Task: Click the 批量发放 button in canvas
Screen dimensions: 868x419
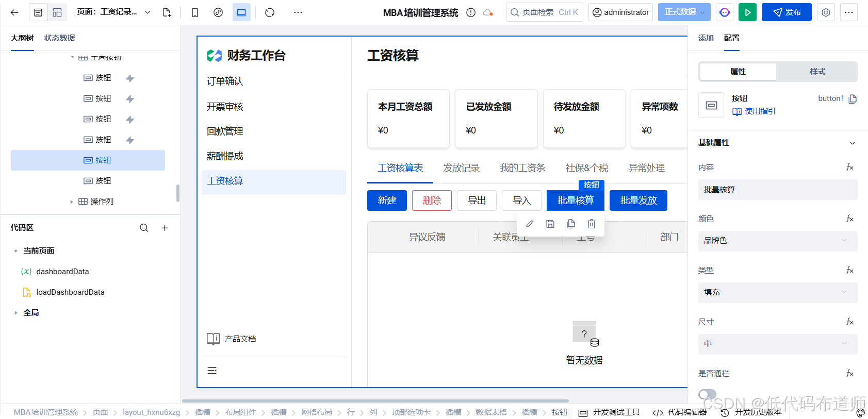Action: (638, 200)
